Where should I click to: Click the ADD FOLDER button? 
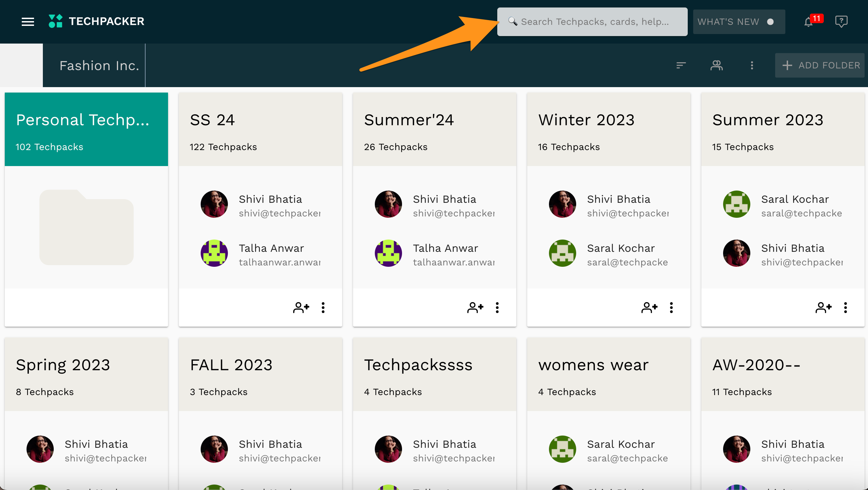820,65
